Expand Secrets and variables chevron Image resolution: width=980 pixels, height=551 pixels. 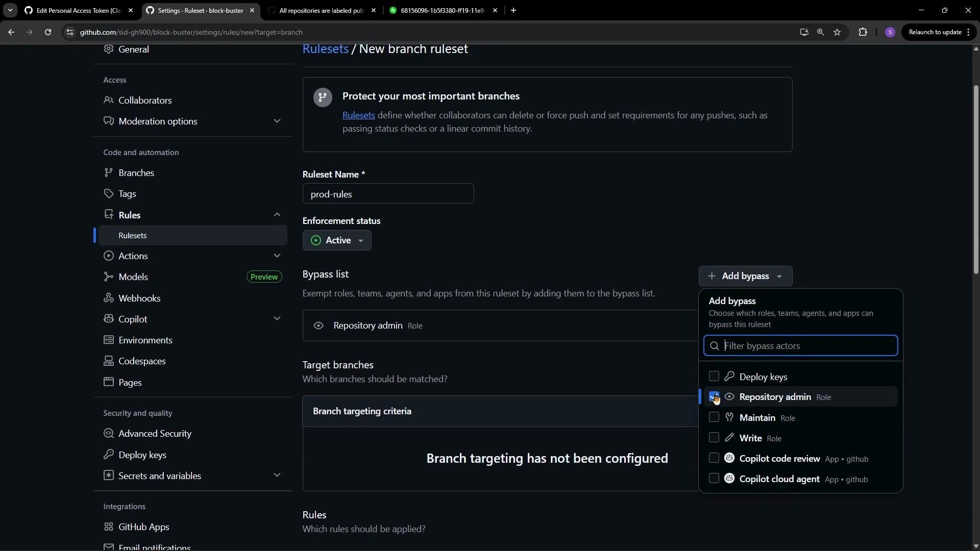[x=277, y=475]
